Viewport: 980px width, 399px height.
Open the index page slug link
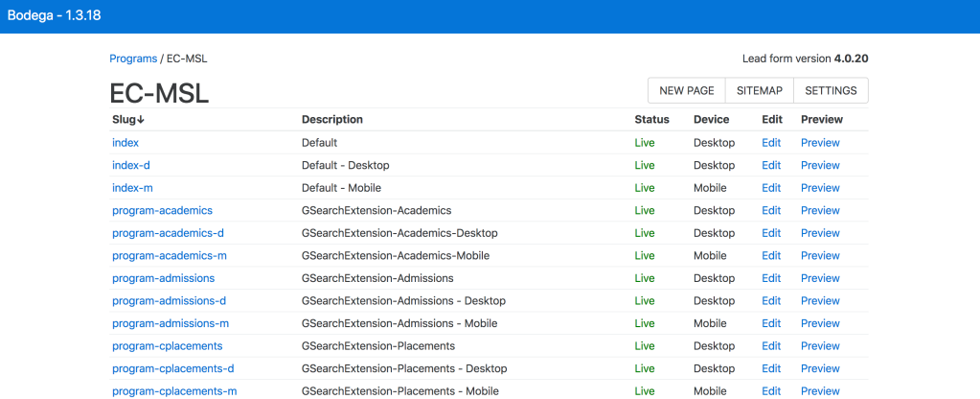tap(125, 143)
